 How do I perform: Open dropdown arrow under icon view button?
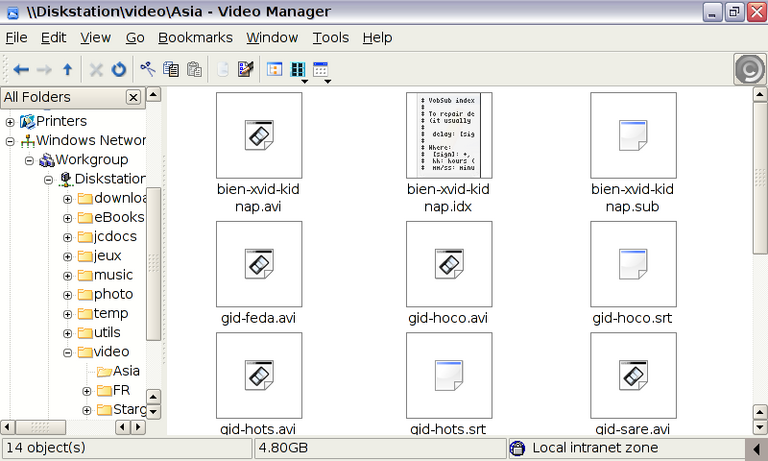tap(304, 81)
